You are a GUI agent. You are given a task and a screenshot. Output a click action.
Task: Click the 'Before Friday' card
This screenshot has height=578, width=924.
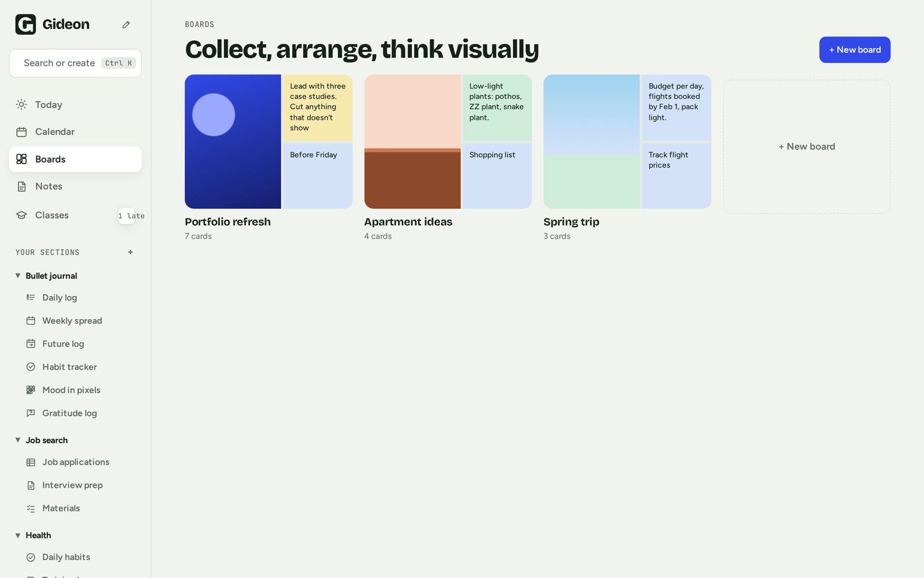(318, 176)
